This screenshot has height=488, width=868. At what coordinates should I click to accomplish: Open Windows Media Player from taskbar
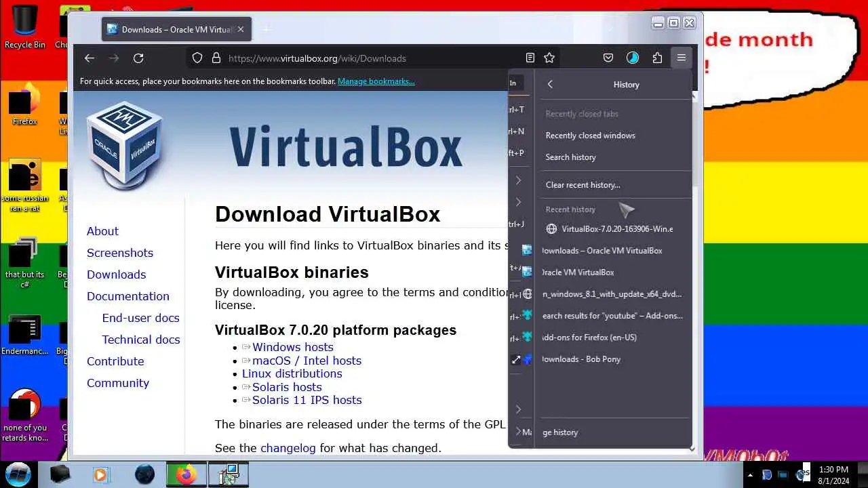click(100, 474)
